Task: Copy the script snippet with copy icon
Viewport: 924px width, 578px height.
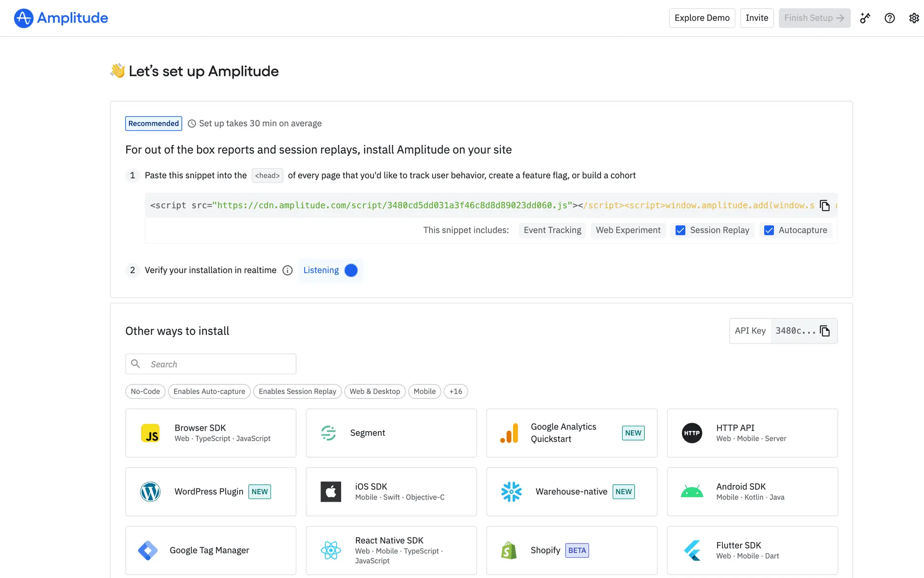Action: click(824, 206)
